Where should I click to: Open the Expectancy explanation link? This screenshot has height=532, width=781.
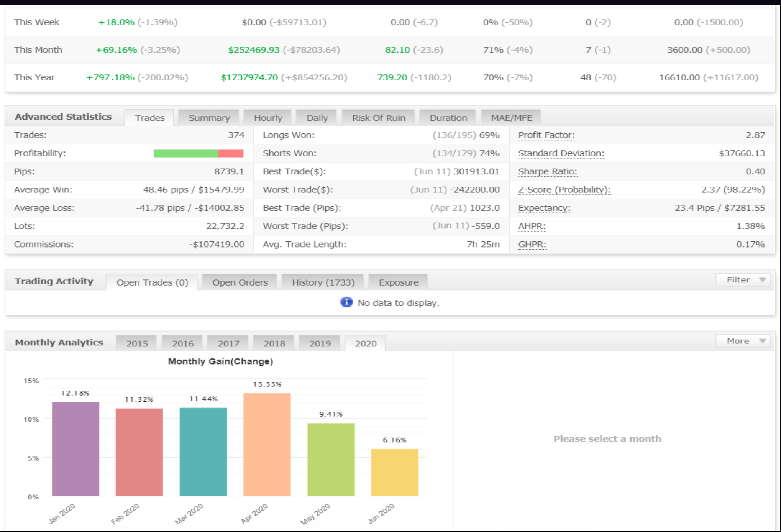(544, 207)
